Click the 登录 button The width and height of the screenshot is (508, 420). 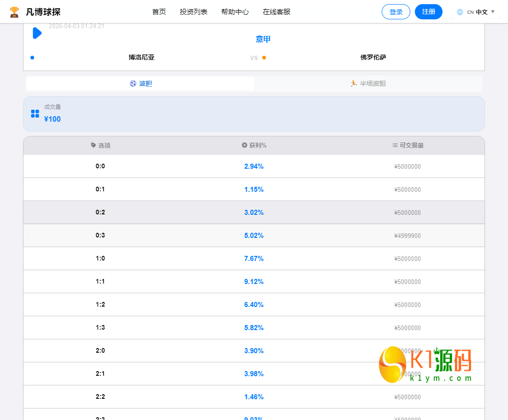[396, 12]
